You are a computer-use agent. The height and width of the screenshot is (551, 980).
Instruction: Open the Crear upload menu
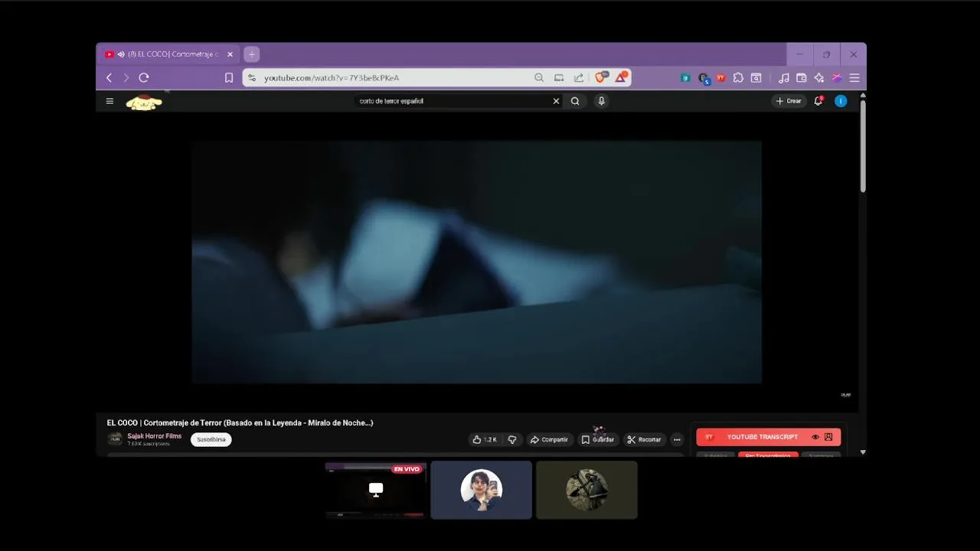pyautogui.click(x=789, y=101)
